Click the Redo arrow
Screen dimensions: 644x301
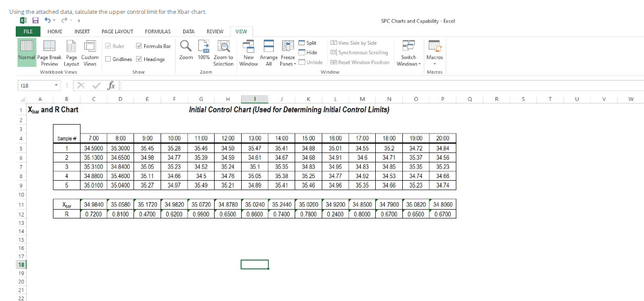click(x=64, y=20)
